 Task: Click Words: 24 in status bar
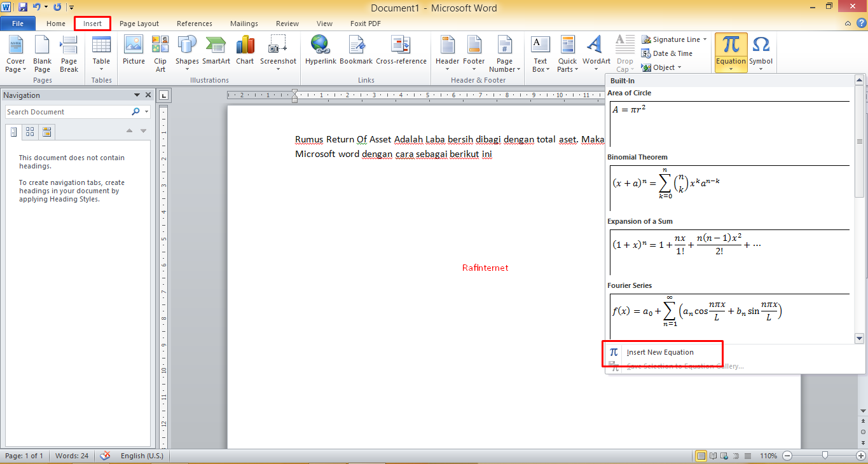(71, 456)
